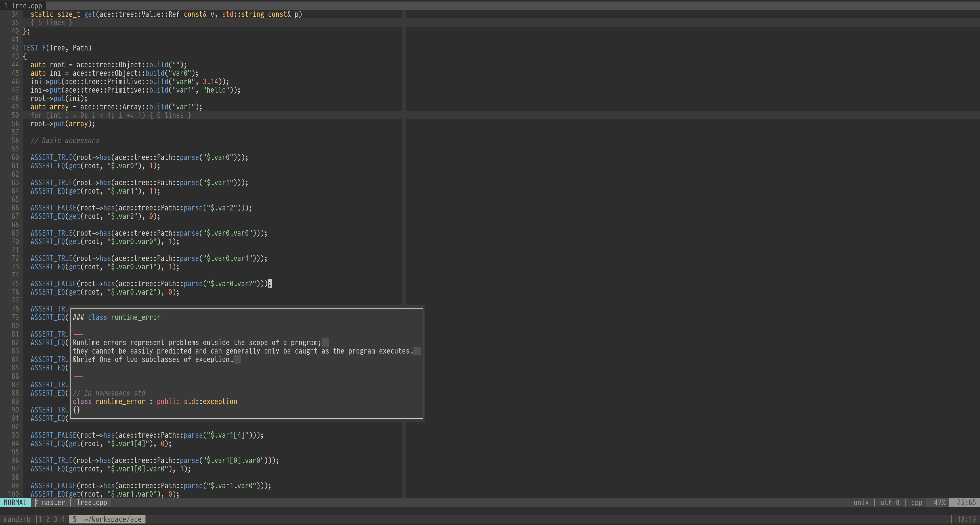Switch to tmux window 4
The width and height of the screenshot is (980, 525).
click(63, 519)
